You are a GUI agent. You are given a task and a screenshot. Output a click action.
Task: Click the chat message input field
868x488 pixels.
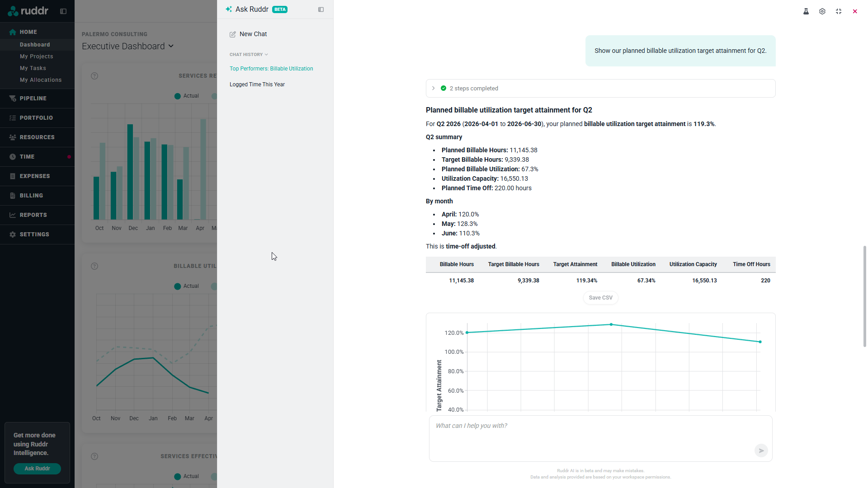point(588,434)
